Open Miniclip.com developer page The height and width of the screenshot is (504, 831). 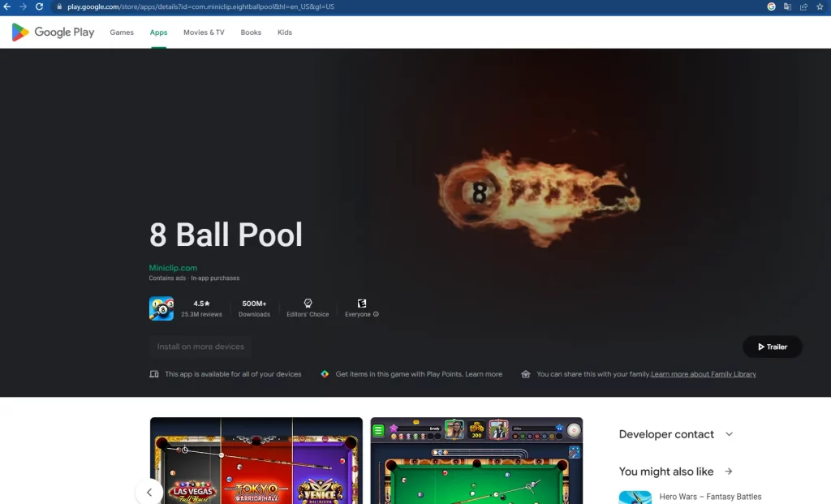pyautogui.click(x=173, y=268)
